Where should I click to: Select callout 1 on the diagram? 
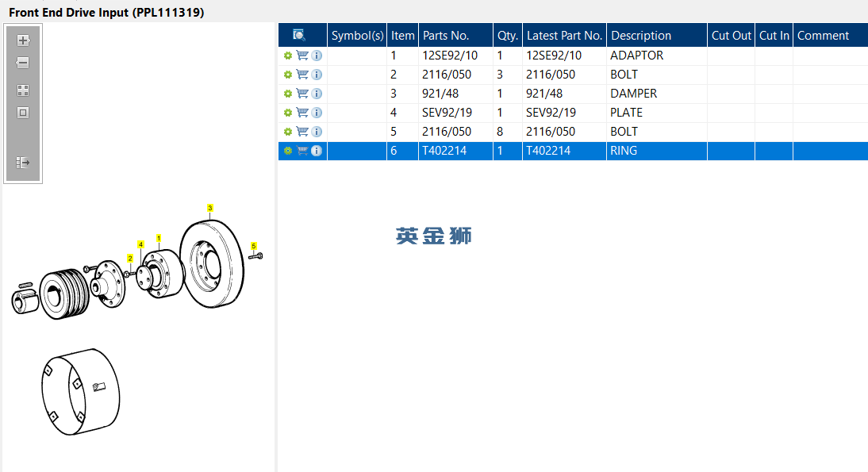coord(159,239)
